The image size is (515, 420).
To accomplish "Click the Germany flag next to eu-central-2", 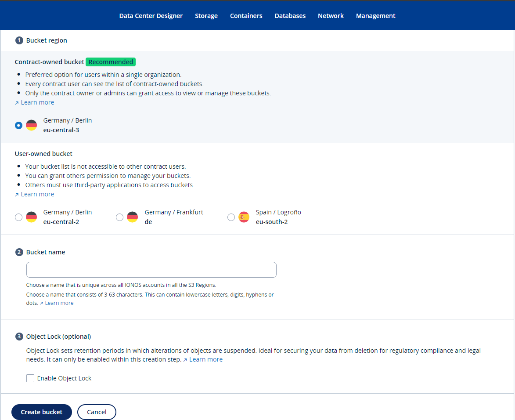I will [x=31, y=217].
